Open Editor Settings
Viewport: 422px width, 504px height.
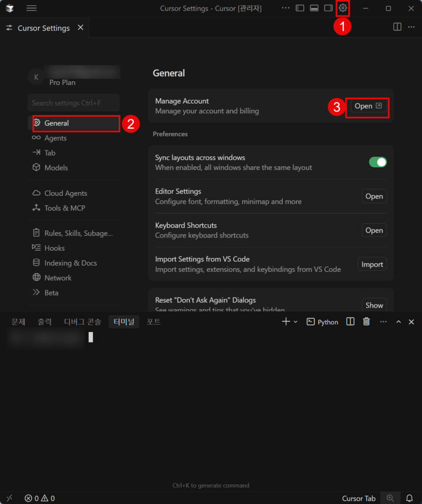tap(374, 196)
